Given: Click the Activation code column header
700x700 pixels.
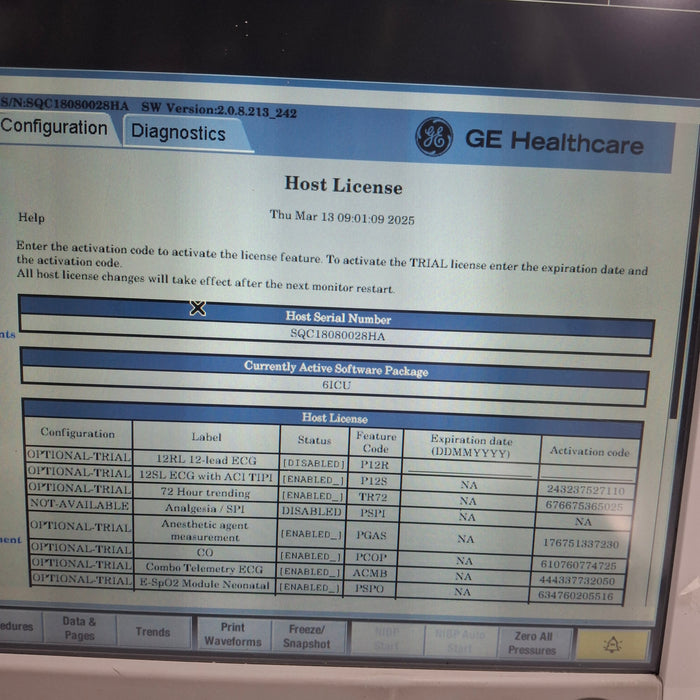Looking at the screenshot, I should pyautogui.click(x=589, y=451).
